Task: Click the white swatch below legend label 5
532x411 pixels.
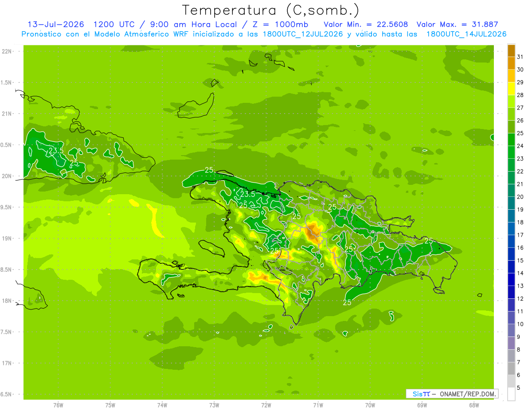Action: coord(511,394)
